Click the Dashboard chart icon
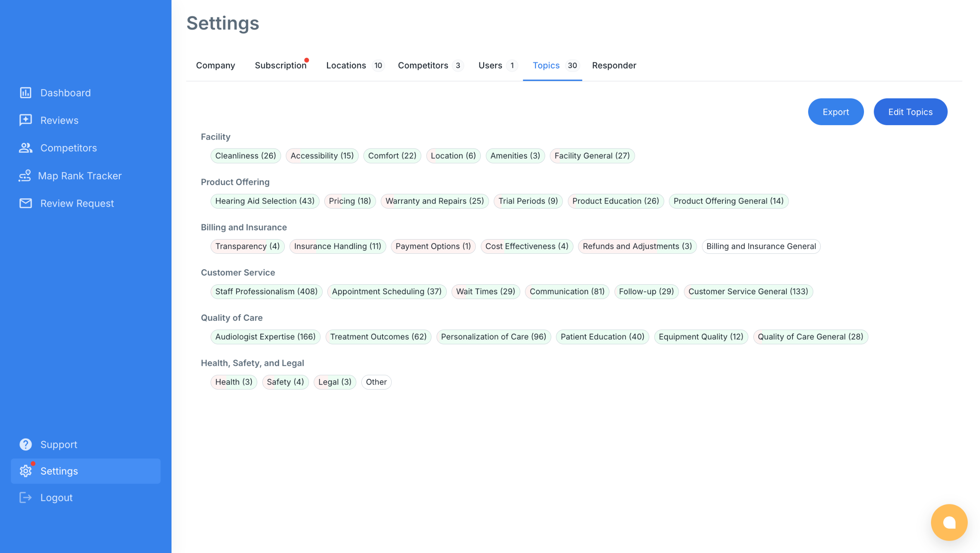This screenshot has width=980, height=553. click(26, 93)
